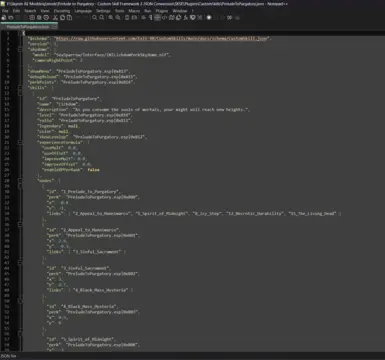This screenshot has height=360, width=385.
Task: Collapse the 4_Black_Mass_Hysteria node block
Action: click(x=20, y=301)
